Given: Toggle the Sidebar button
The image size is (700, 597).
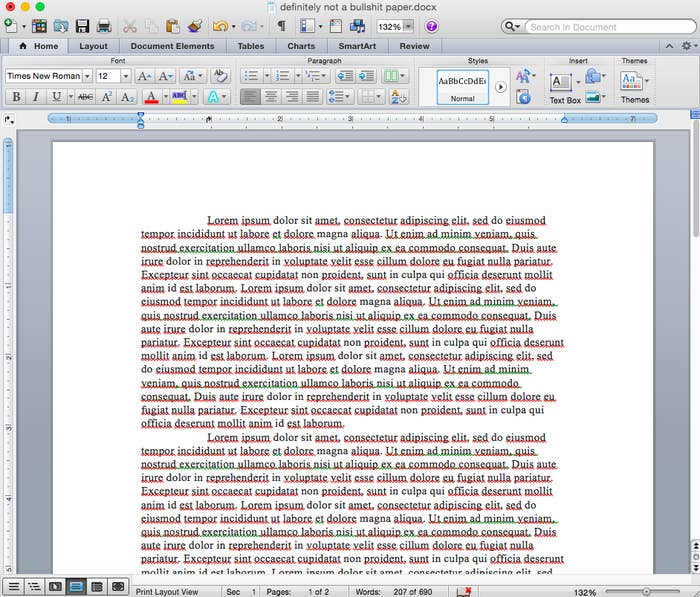Looking at the screenshot, I should click(x=307, y=26).
